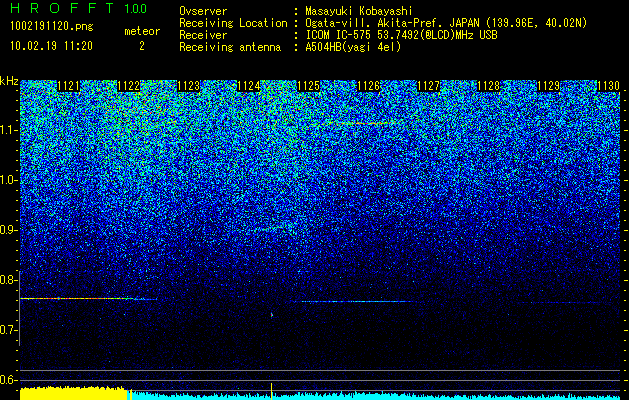Click the 1122 time marker
Image resolution: width=629 pixels, height=400 pixels.
[129, 86]
